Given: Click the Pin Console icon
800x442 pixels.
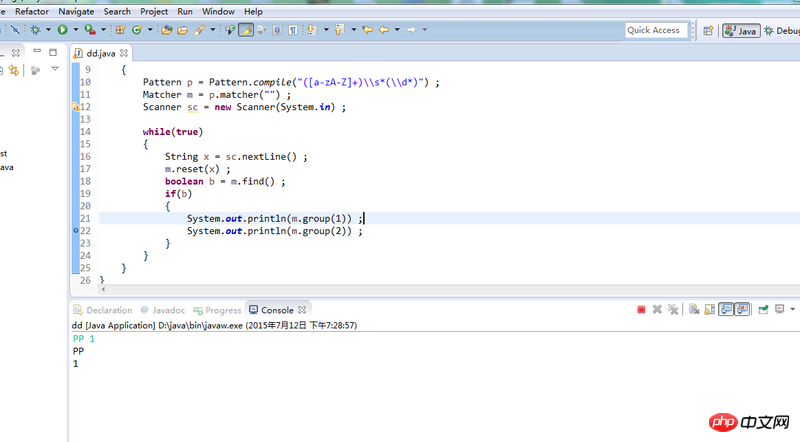Looking at the screenshot, I should [x=763, y=309].
